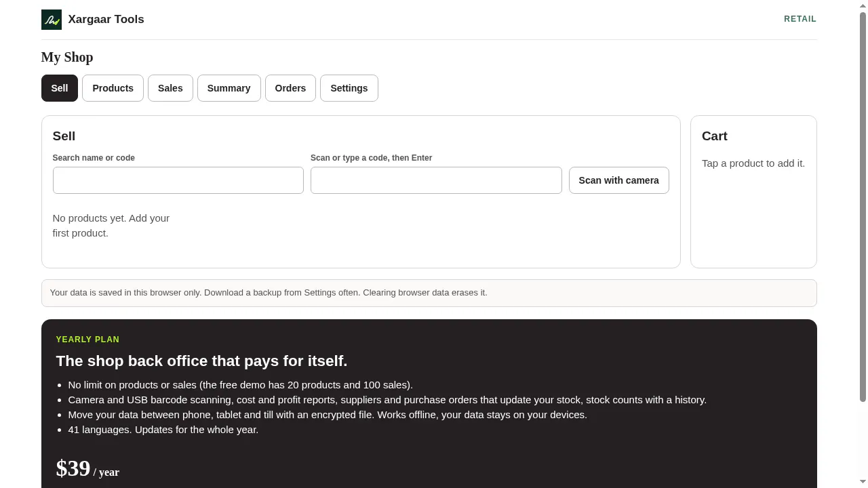Click the '41 languages' bullet point
The width and height of the screenshot is (868, 488).
click(163, 430)
